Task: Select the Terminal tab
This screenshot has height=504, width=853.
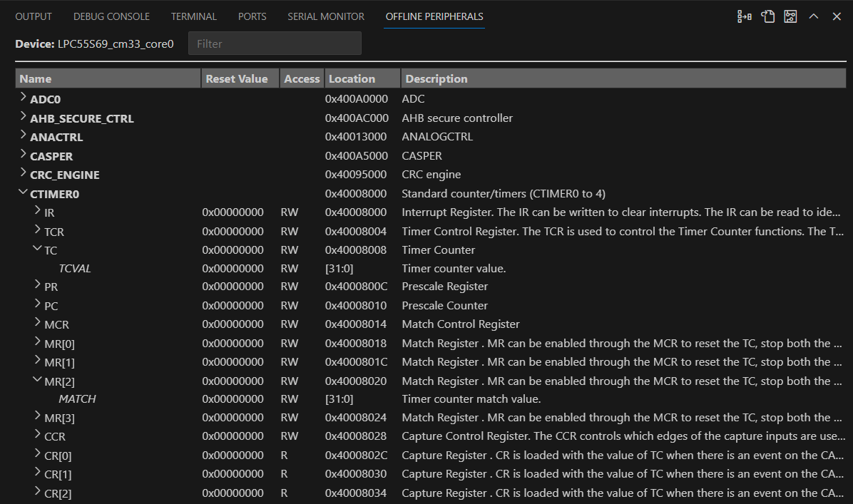Action: (x=193, y=16)
